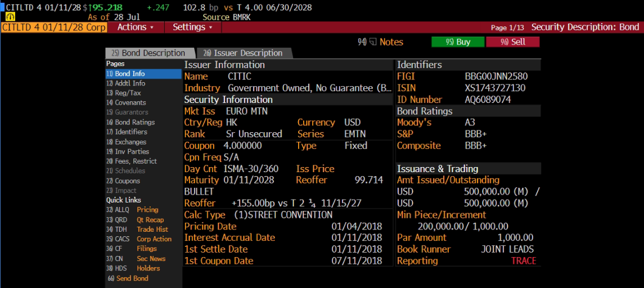
Task: Click the Book Runner JOINT LEADS value
Action: point(507,249)
